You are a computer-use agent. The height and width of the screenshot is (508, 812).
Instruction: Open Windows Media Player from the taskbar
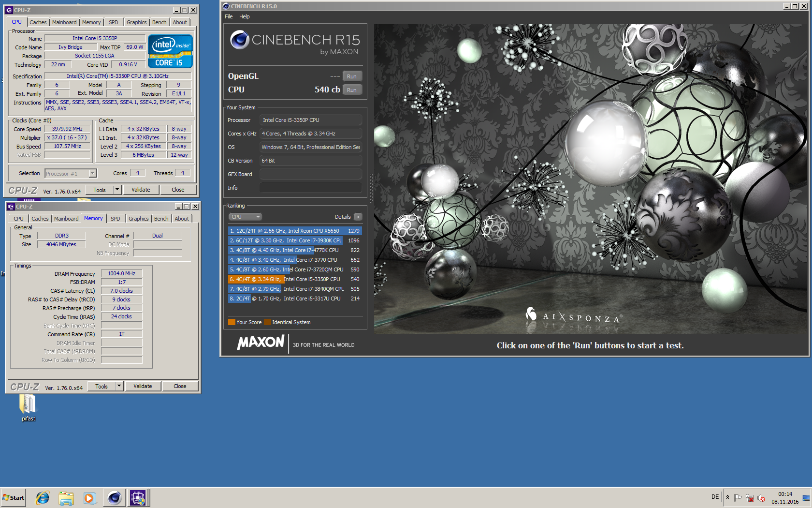click(89, 497)
